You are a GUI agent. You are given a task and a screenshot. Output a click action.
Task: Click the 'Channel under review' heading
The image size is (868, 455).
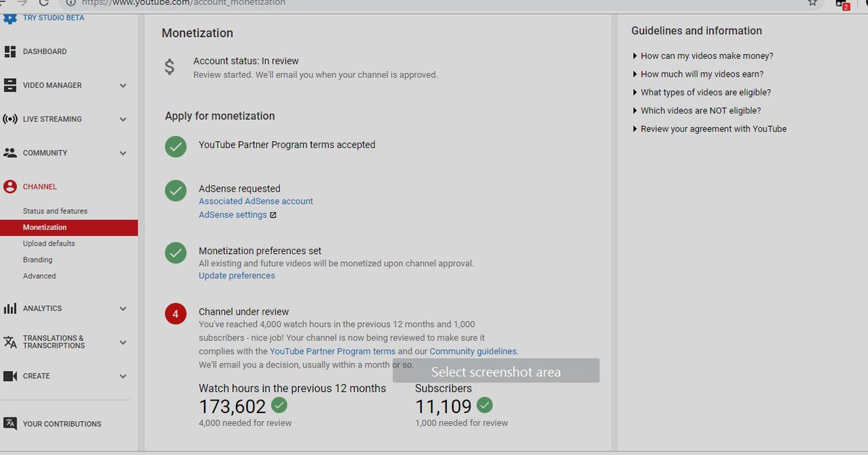(244, 312)
